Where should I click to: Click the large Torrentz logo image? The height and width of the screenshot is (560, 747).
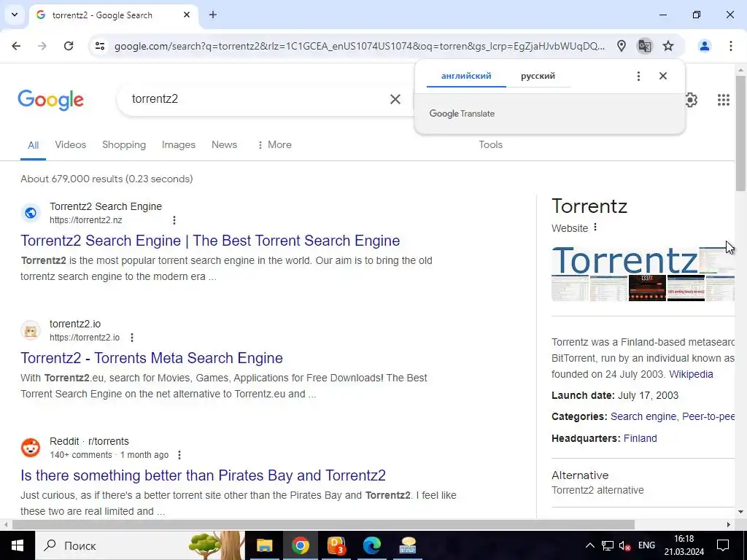[x=625, y=260]
